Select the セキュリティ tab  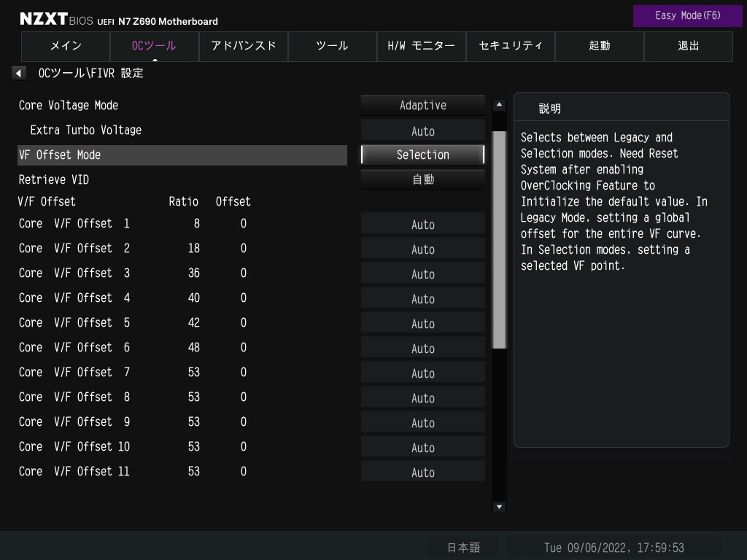(511, 46)
